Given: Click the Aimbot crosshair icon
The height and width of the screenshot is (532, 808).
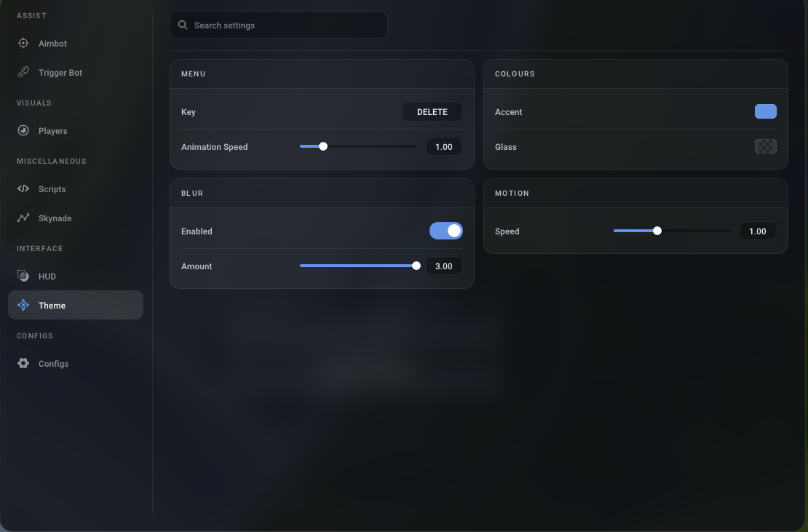Looking at the screenshot, I should coord(23,43).
